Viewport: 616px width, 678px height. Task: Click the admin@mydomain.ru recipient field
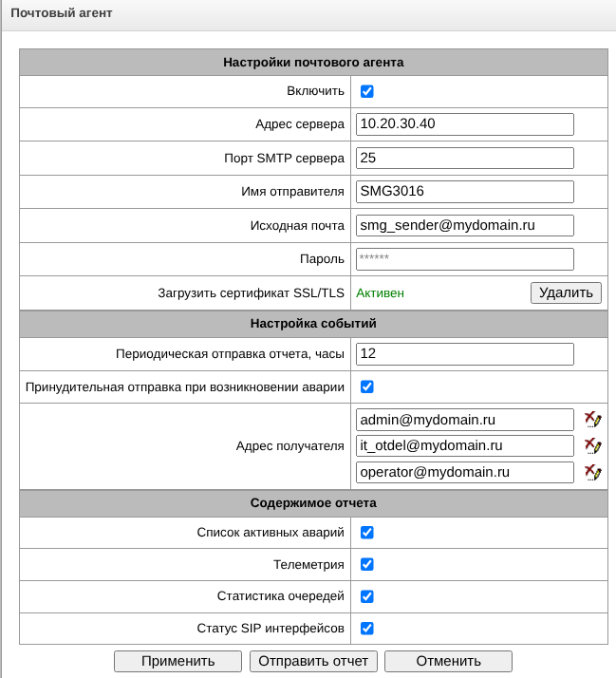tap(465, 420)
